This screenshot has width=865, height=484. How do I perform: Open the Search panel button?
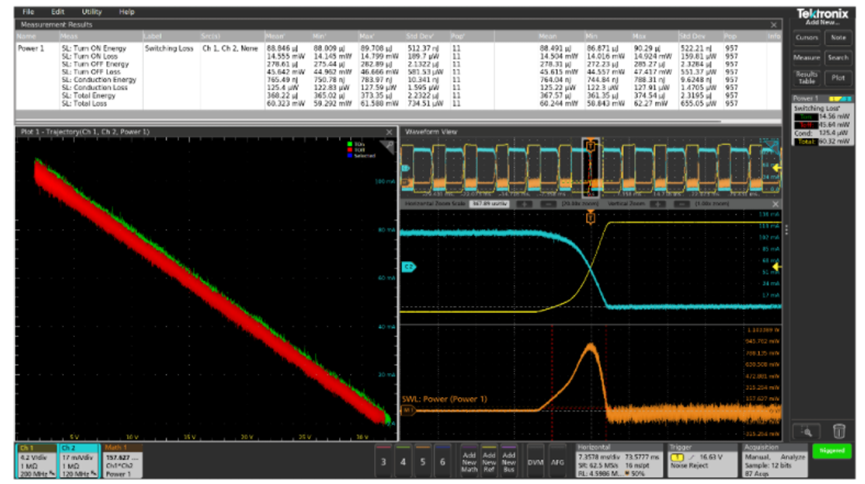point(837,57)
